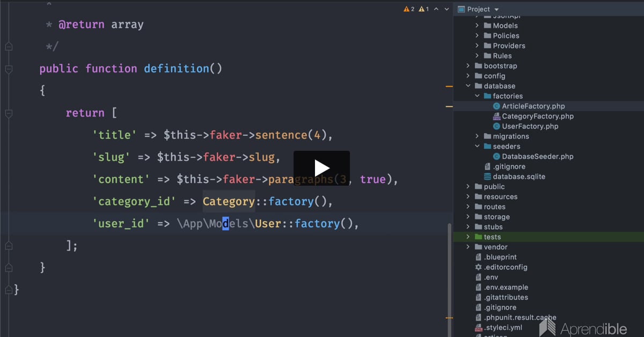
Task: Click the ArticleFactory.php class file icon
Action: point(496,106)
